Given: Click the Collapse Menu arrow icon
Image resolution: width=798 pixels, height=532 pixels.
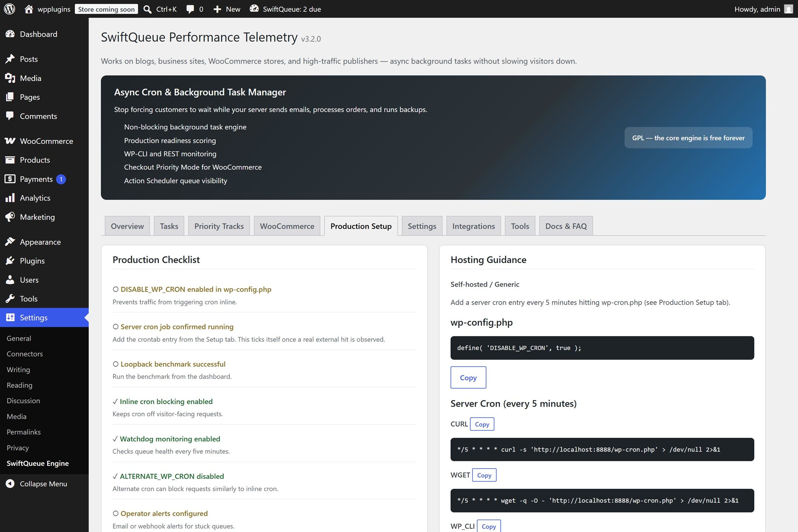Looking at the screenshot, I should tap(10, 484).
